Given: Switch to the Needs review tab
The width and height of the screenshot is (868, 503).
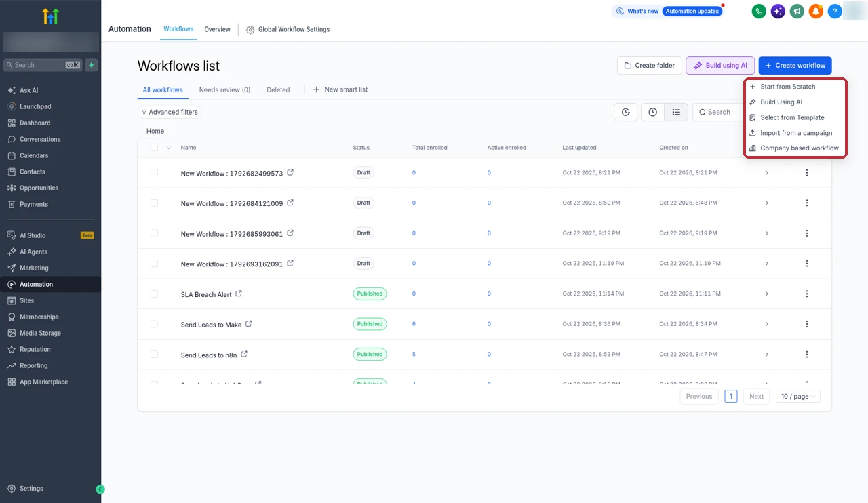Looking at the screenshot, I should [224, 90].
